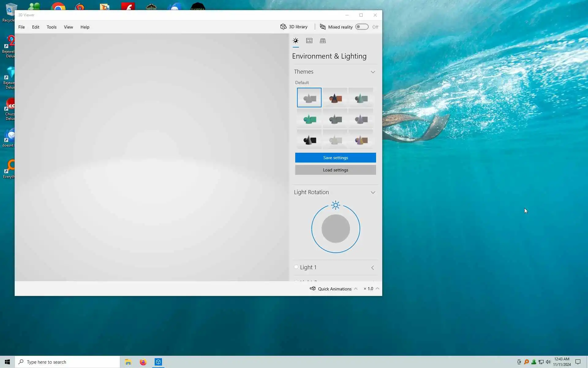This screenshot has width=588, height=368.
Task: Collapse the Light Rotation section
Action: [x=373, y=193]
